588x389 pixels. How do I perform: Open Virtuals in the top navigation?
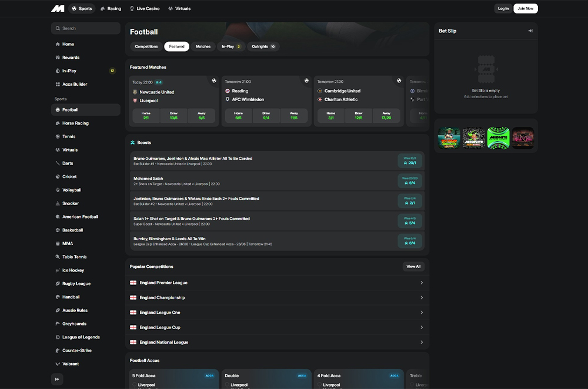(179, 9)
